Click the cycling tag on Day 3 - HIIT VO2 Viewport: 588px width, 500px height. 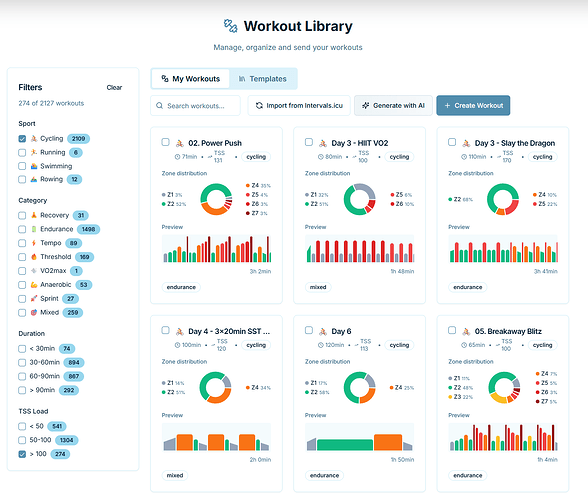399,157
